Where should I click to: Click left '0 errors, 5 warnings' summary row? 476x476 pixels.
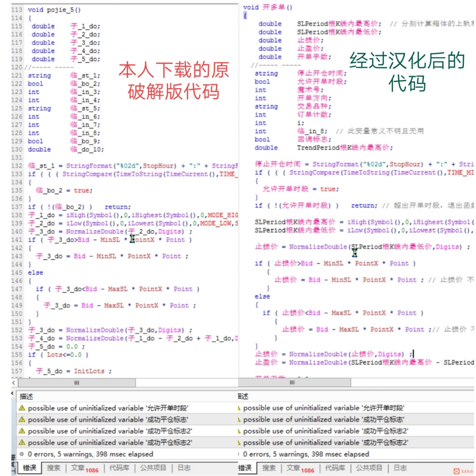click(127, 454)
